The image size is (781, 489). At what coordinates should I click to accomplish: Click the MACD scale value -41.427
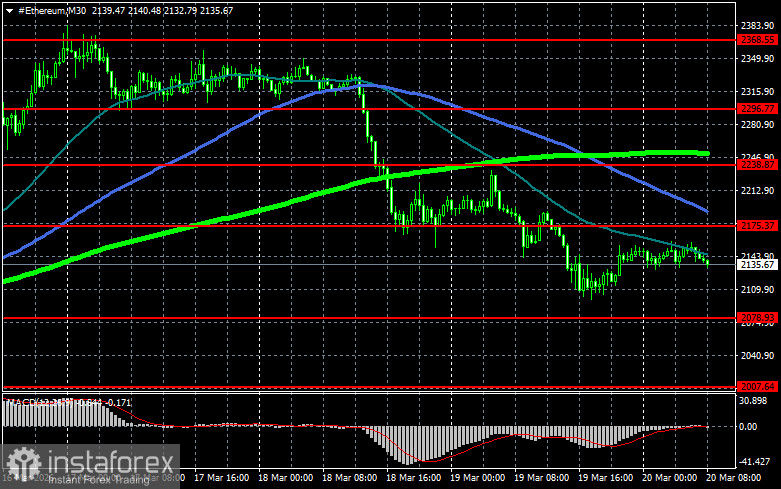[755, 462]
